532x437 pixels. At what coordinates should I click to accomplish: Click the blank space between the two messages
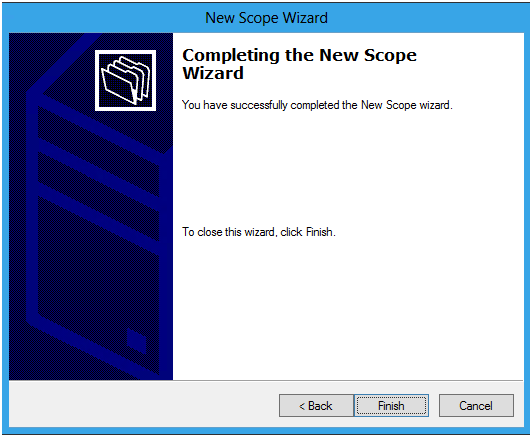coord(348,168)
